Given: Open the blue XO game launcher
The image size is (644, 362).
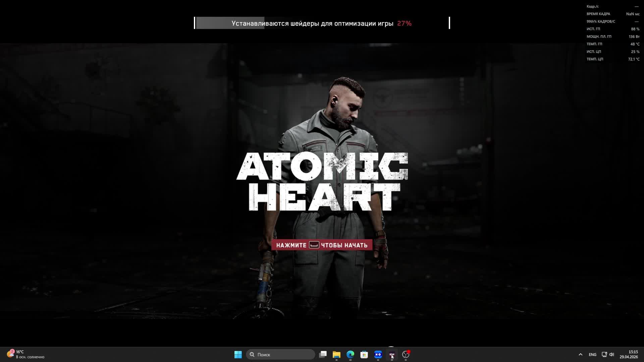Looking at the screenshot, I should [378, 355].
